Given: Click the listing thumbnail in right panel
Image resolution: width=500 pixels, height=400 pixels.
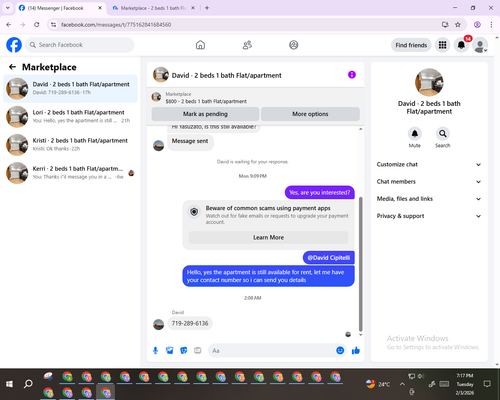Looking at the screenshot, I should click(429, 82).
